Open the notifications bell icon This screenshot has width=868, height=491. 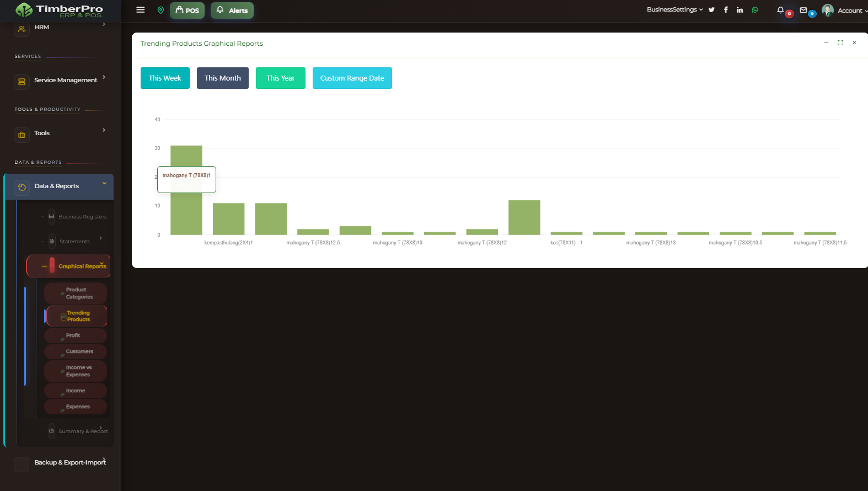pos(780,10)
